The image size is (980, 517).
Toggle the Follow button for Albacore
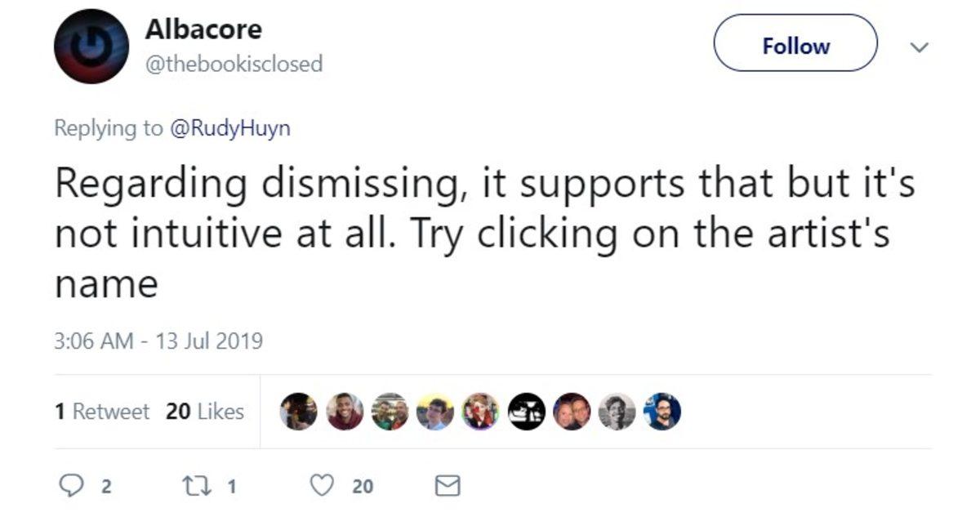pos(795,47)
